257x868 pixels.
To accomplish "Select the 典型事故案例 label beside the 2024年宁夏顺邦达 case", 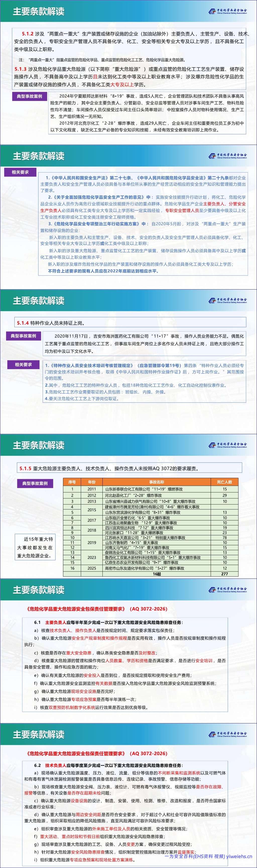I will tap(30, 96).
